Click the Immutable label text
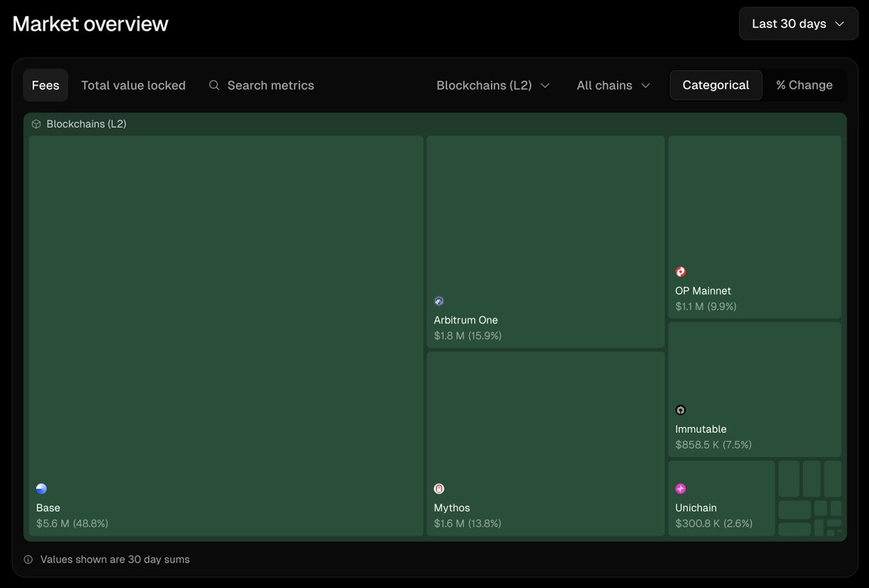This screenshot has height=588, width=869. click(701, 429)
